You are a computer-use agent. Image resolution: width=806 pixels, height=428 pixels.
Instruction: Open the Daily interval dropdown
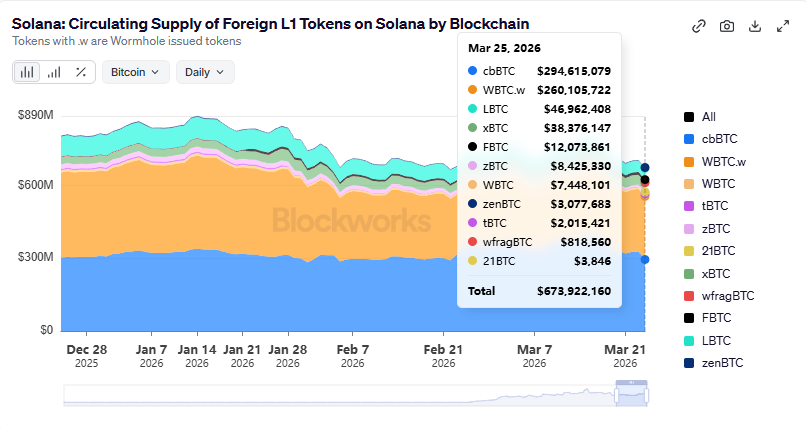205,72
